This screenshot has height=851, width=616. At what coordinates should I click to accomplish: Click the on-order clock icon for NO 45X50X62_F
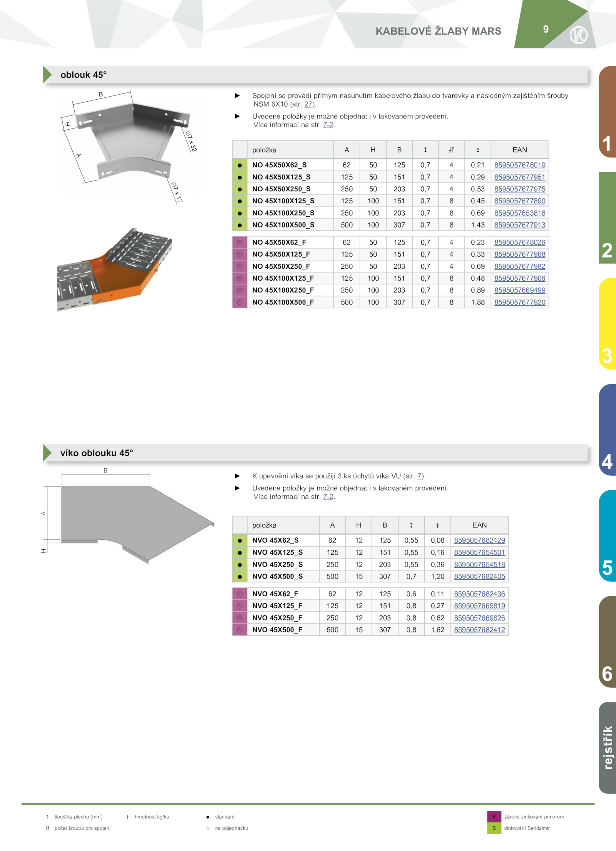pos(239,242)
